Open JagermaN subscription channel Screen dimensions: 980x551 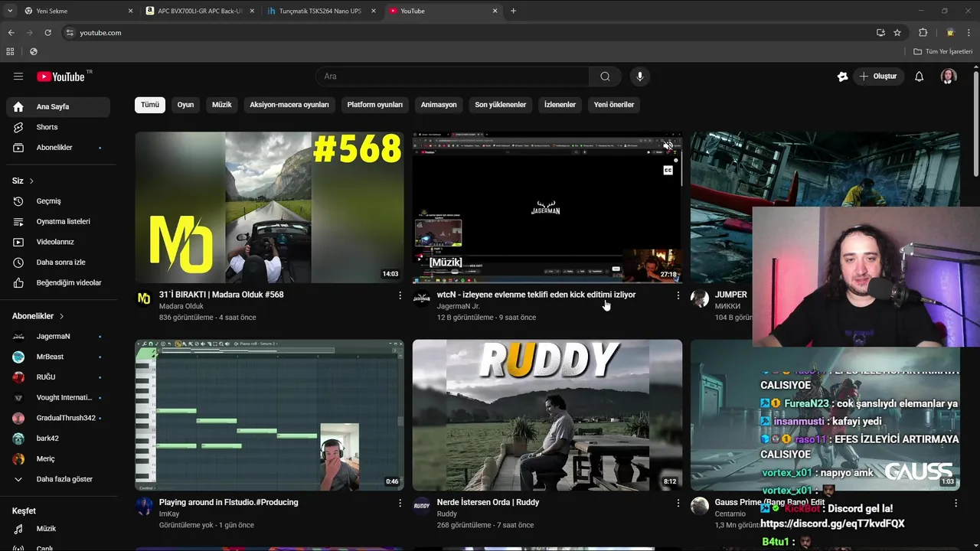click(58, 337)
